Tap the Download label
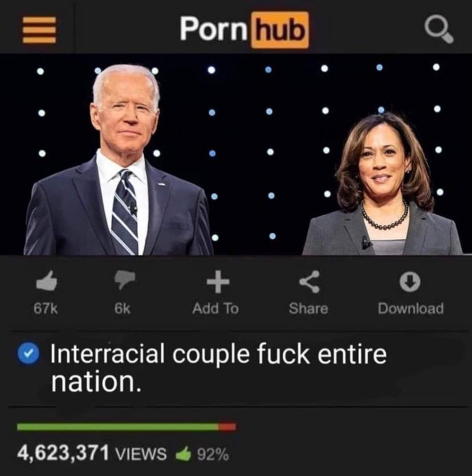The height and width of the screenshot is (476, 472). [x=410, y=308]
